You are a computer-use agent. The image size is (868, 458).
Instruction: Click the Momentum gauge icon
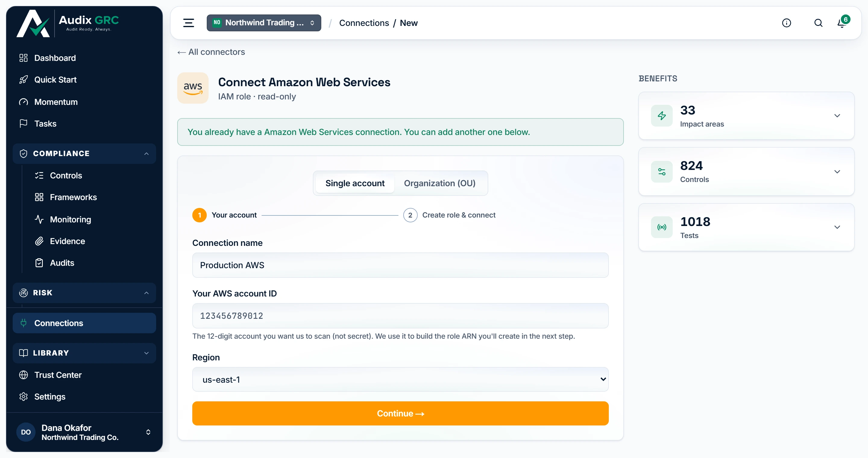coord(24,102)
